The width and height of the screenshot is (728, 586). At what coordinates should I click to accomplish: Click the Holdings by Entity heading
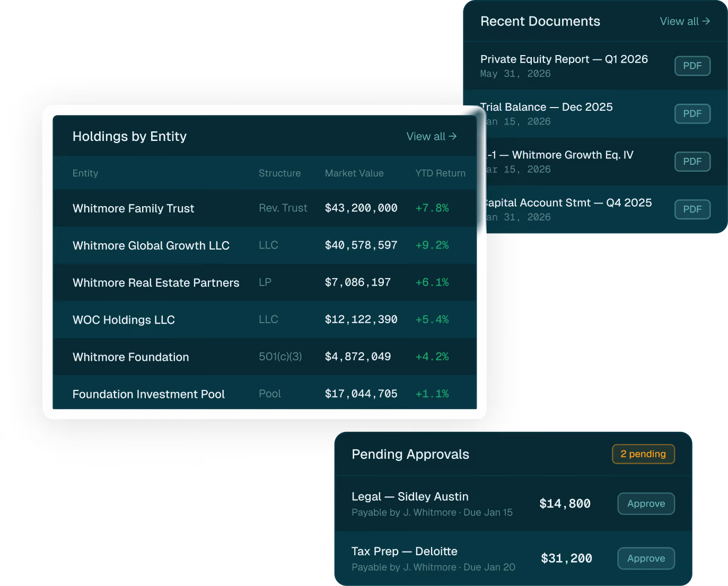point(129,137)
